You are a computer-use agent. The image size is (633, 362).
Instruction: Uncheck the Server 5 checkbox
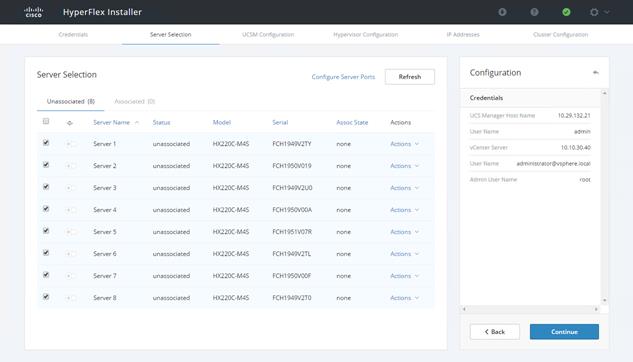pyautogui.click(x=46, y=230)
